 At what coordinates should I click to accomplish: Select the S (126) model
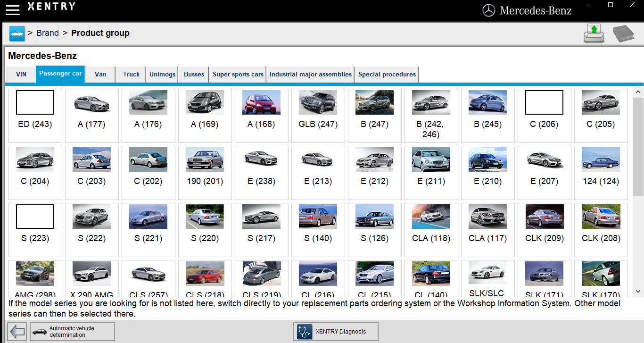tap(375, 230)
